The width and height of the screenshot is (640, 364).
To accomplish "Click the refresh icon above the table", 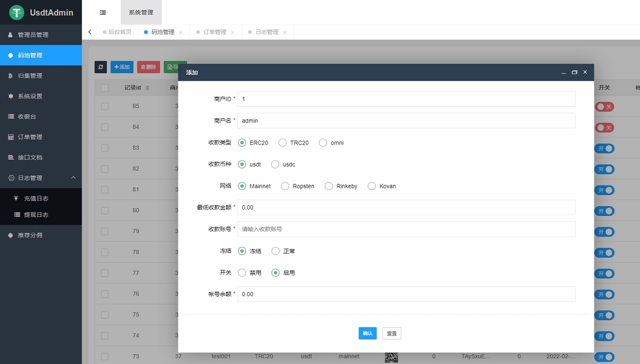I will pos(100,66).
